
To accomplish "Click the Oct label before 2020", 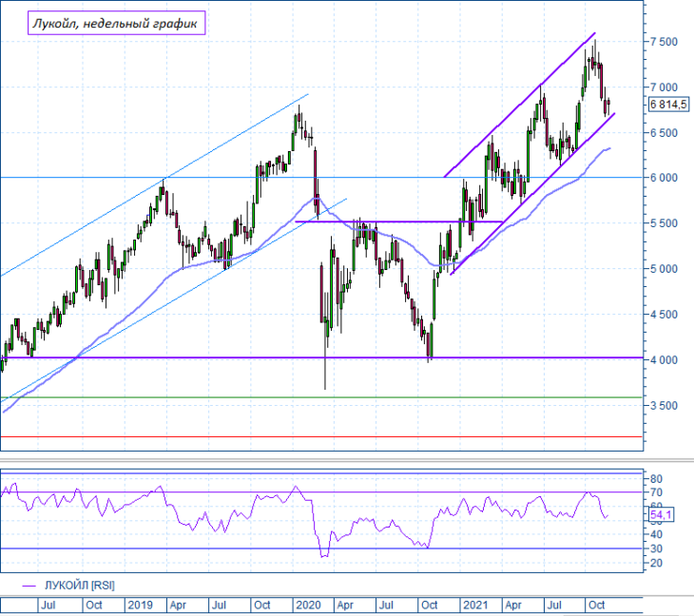I will [x=262, y=605].
